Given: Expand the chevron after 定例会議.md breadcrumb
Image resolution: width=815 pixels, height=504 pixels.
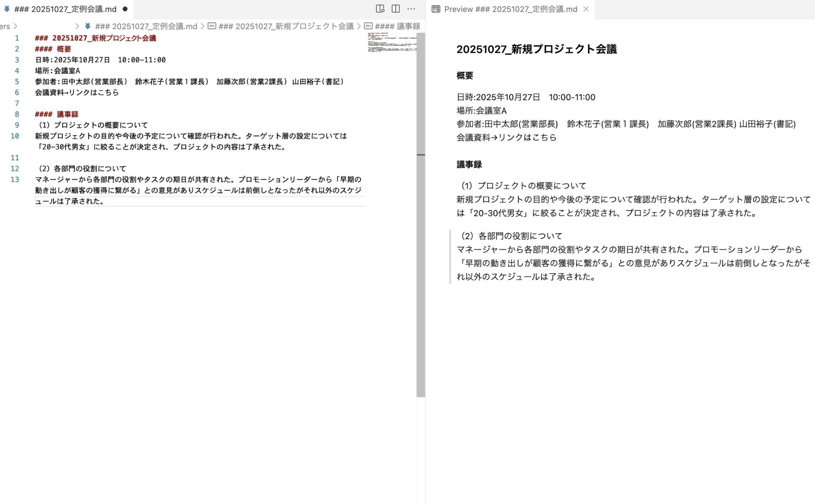Looking at the screenshot, I should click(203, 26).
